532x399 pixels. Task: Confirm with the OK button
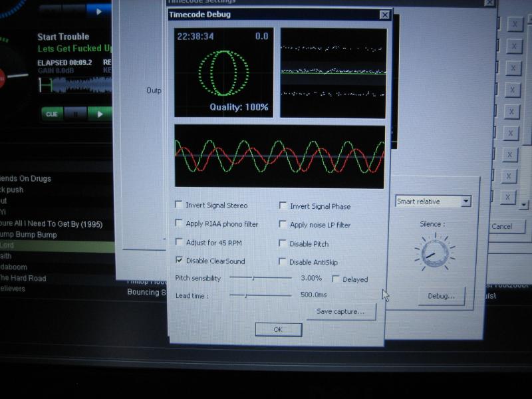point(278,329)
